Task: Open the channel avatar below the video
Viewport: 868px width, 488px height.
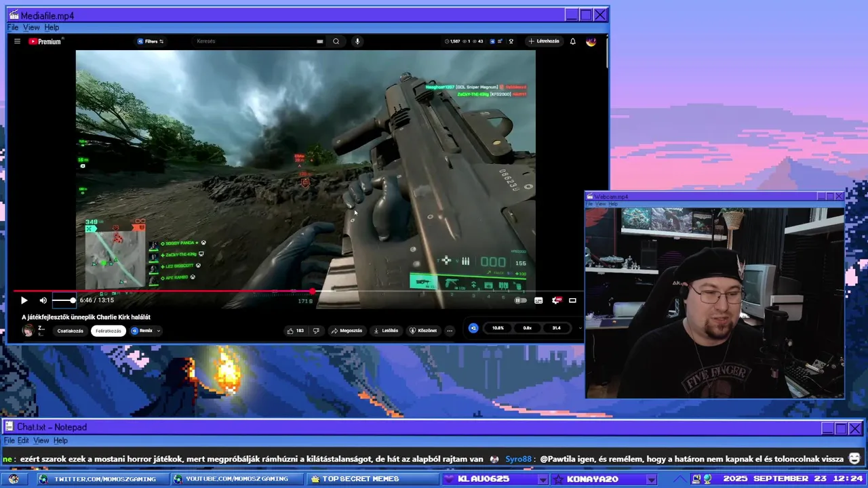Action: pos(28,331)
